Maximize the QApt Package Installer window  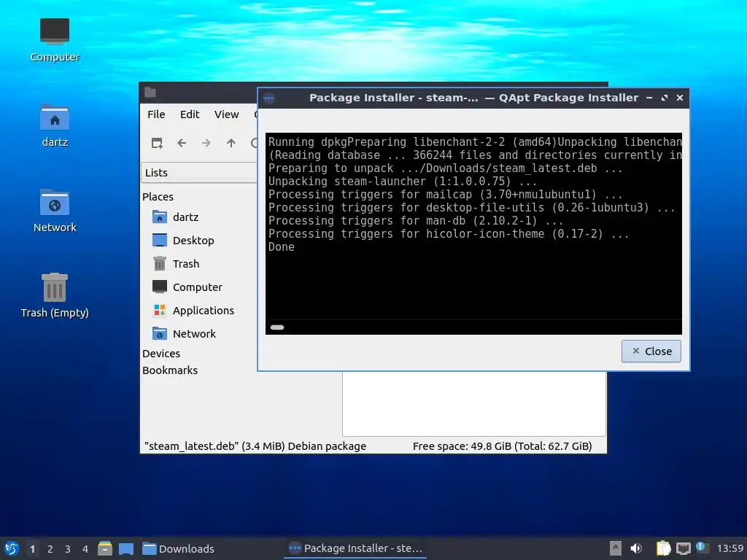pos(665,98)
